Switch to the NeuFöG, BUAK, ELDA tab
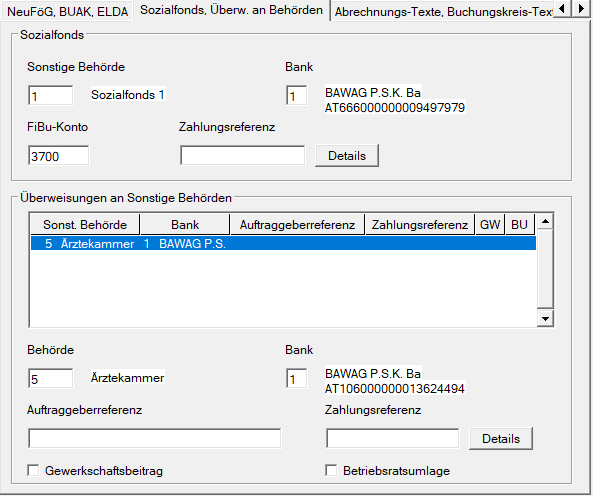 tap(67, 11)
